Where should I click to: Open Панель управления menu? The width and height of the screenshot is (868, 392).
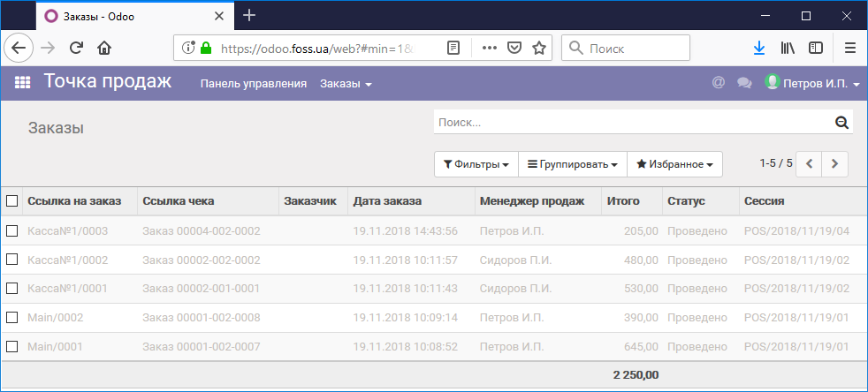pos(254,84)
